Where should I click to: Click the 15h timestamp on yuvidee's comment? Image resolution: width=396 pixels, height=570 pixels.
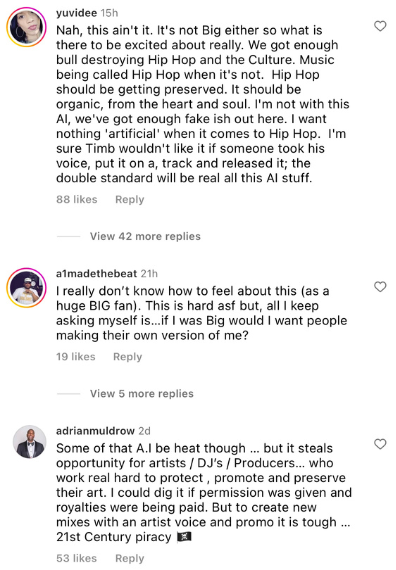tap(109, 13)
